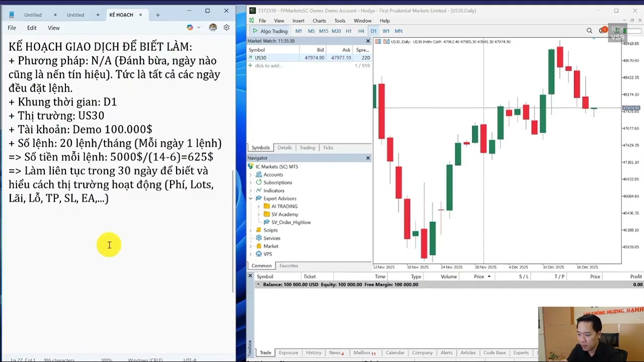The height and width of the screenshot is (362, 644).
Task: Click the Expert Advisors cap icon
Action: click(259, 199)
